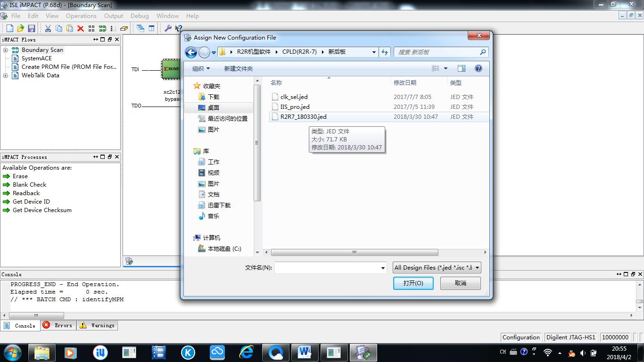644x362 pixels.
Task: Click the Paste toolbar icon
Action: coord(69,28)
